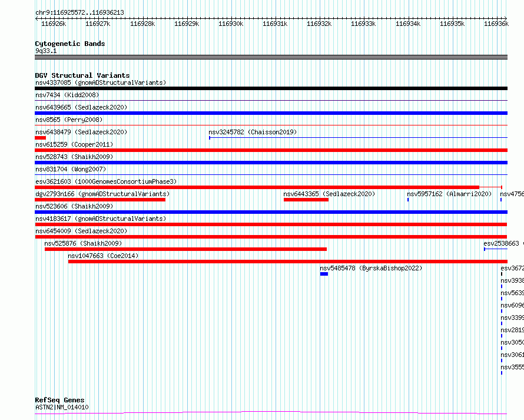This screenshot has width=524, height=420.
Task: Open nsv4183617 (gnomADStructuralVariants) label
Action: tap(101, 219)
